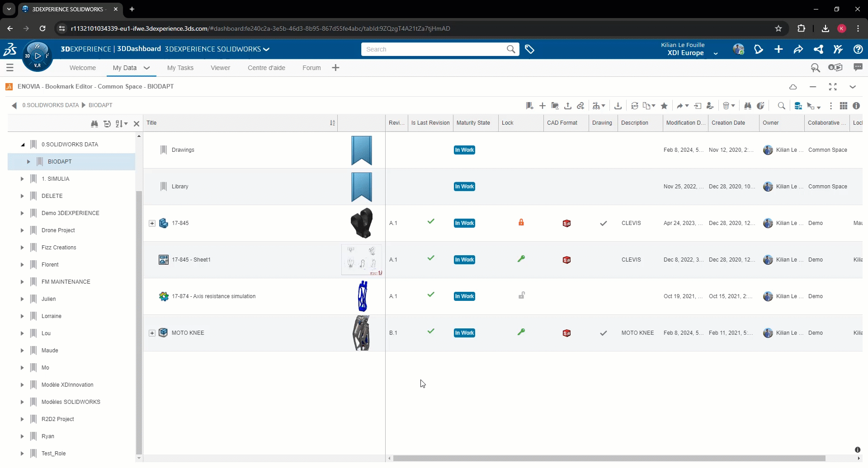Screen dimensions: 868x468
Task: Click the binoculars icon in the top-right toolbar
Action: point(748,106)
